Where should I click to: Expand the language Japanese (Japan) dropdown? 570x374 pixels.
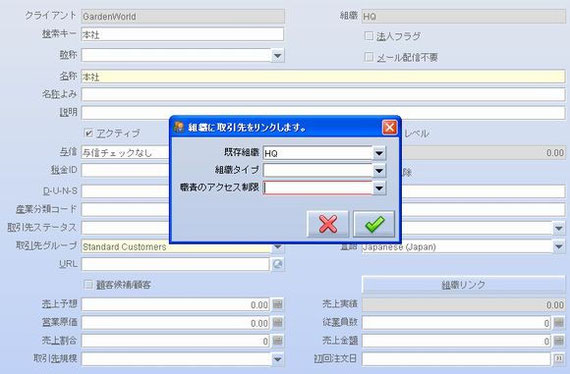(559, 247)
